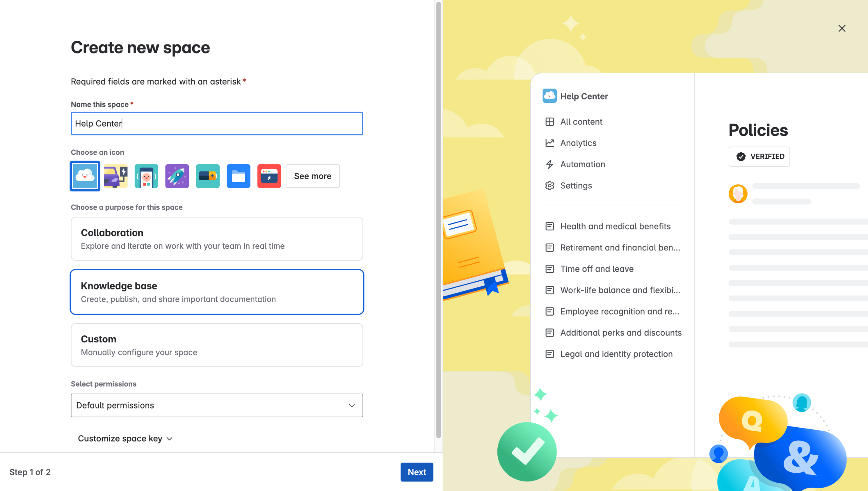Pick the blue folder space icon
Screen dimensions: 868x491
(x=238, y=176)
